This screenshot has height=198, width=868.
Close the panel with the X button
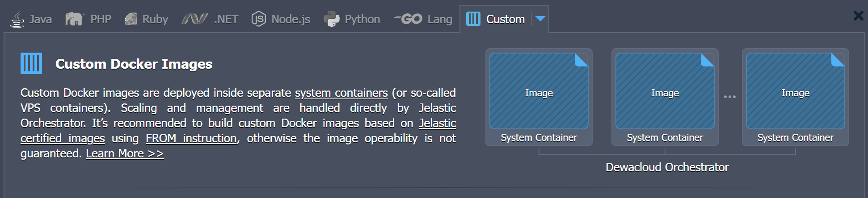pyautogui.click(x=858, y=16)
